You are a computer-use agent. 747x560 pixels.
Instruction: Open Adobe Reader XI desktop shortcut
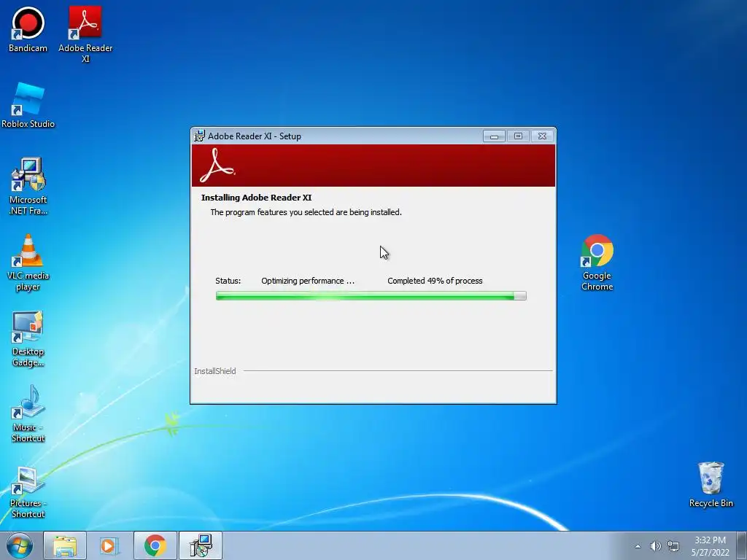point(85,34)
